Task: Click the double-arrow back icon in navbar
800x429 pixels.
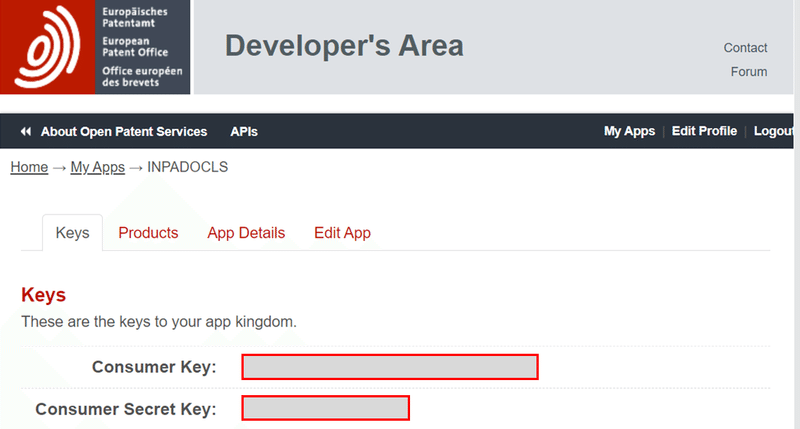Action: pyautogui.click(x=26, y=132)
